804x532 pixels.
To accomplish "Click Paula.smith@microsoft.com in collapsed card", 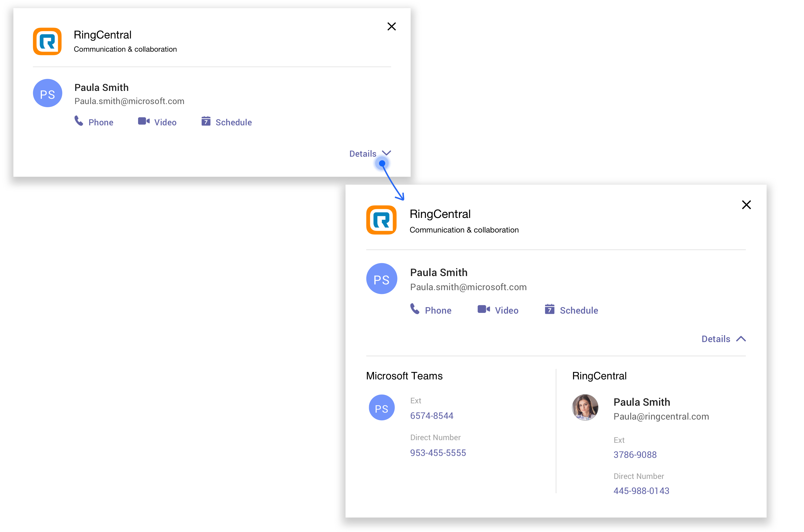I will click(129, 101).
